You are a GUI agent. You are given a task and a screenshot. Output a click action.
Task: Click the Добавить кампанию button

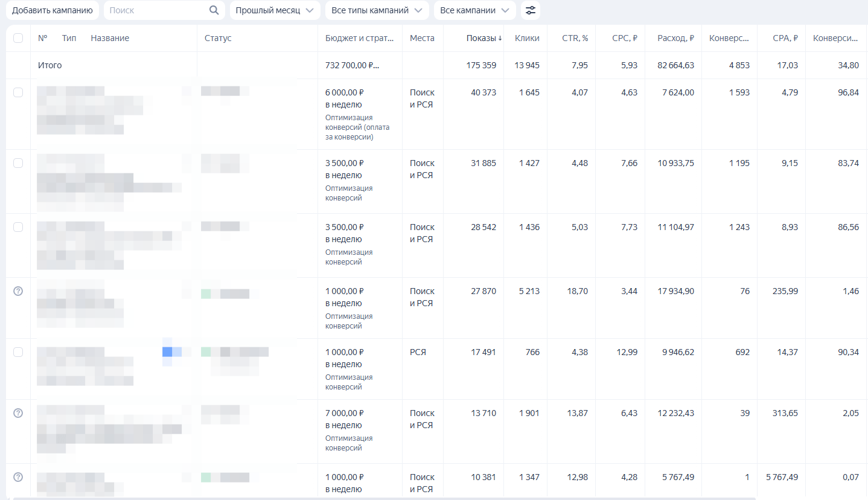(x=53, y=10)
